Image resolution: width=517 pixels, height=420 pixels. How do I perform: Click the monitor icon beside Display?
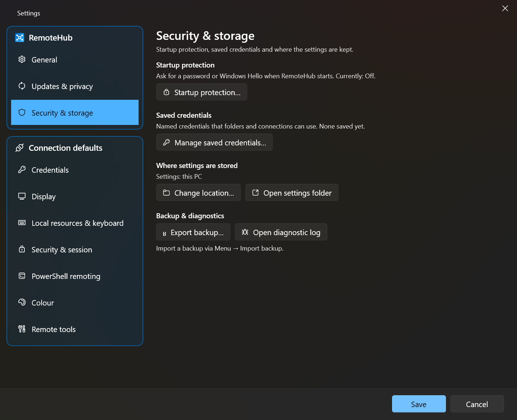click(22, 196)
